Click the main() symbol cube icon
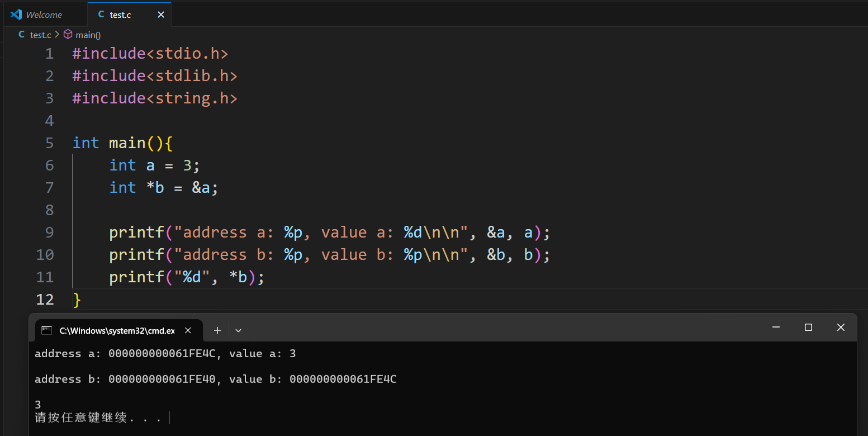This screenshot has width=868, height=436. point(68,35)
